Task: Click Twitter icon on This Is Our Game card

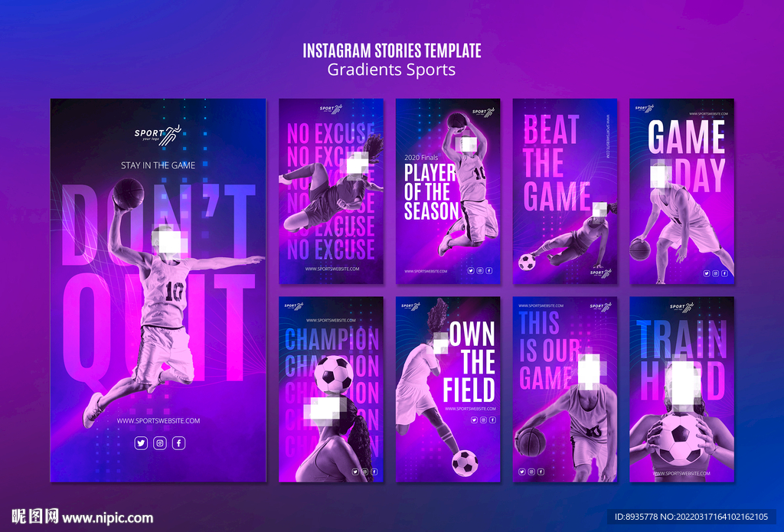Action: point(522,472)
